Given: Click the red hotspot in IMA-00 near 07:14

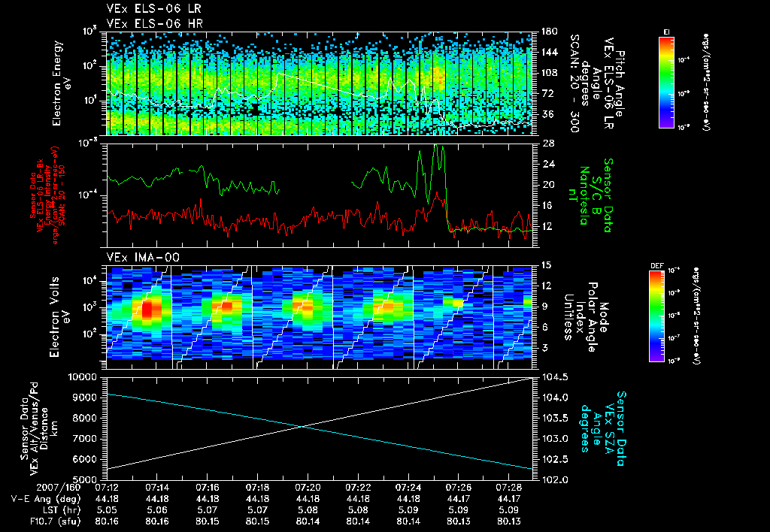Looking at the screenshot, I should [147, 311].
